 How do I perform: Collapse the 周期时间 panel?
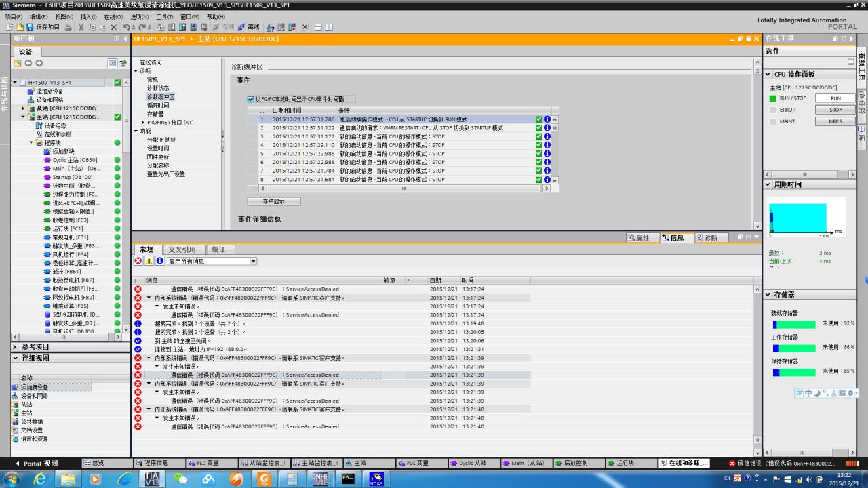pos(768,184)
